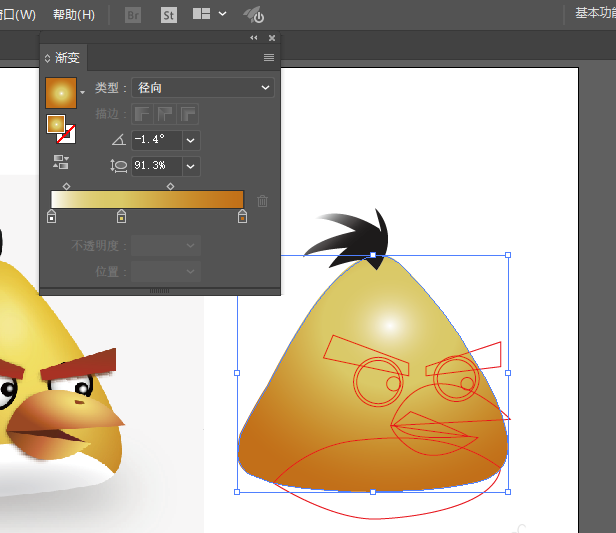Viewport: 616px width, 533px height.
Task: Click the right-middle bounding box handle
Action: tap(508, 373)
